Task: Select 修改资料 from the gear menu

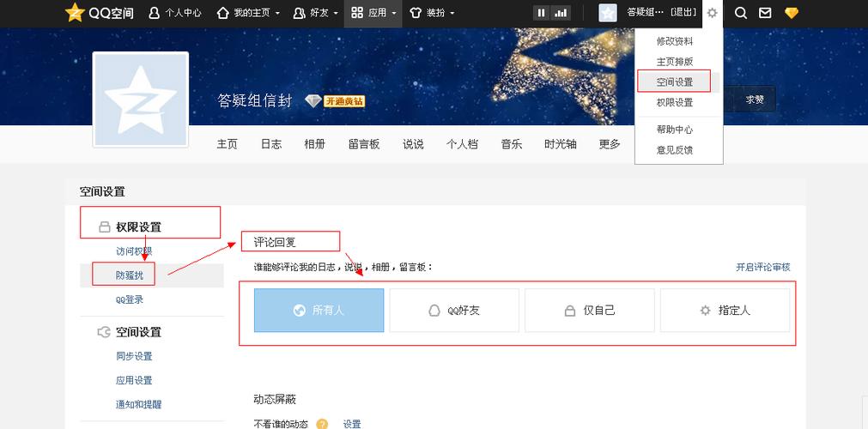Action: point(674,41)
